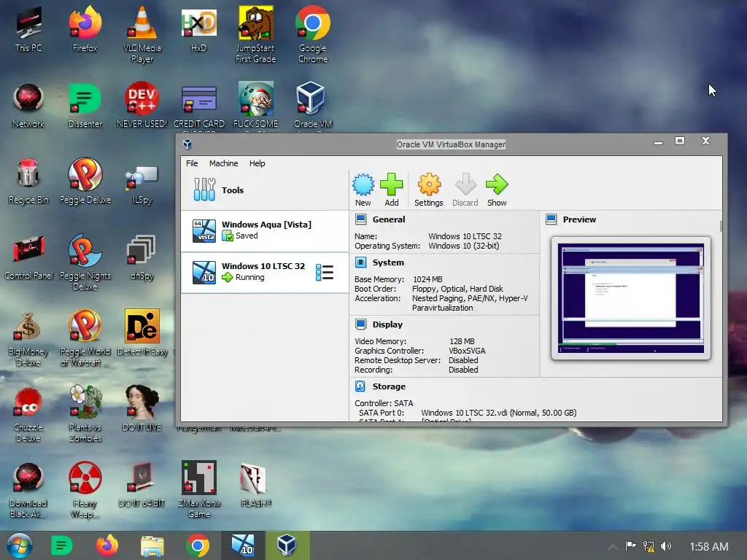Screen dimensions: 747x560
Task: Click the Storage section header
Action: pos(381,386)
